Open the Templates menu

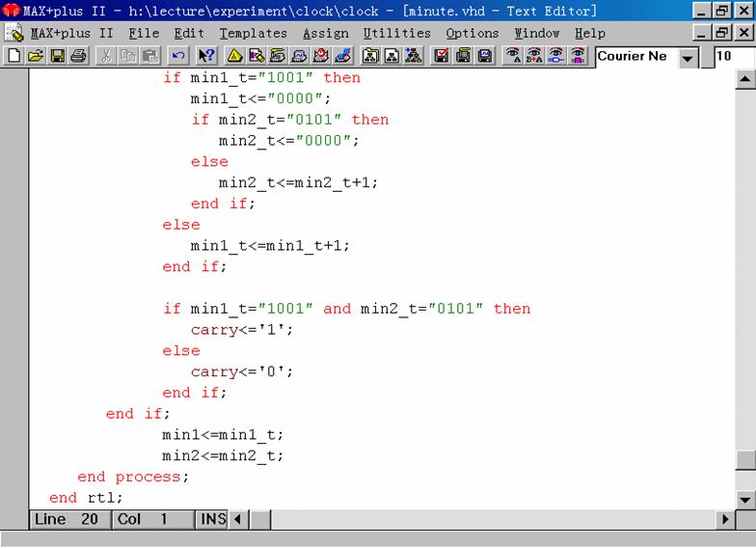(253, 33)
